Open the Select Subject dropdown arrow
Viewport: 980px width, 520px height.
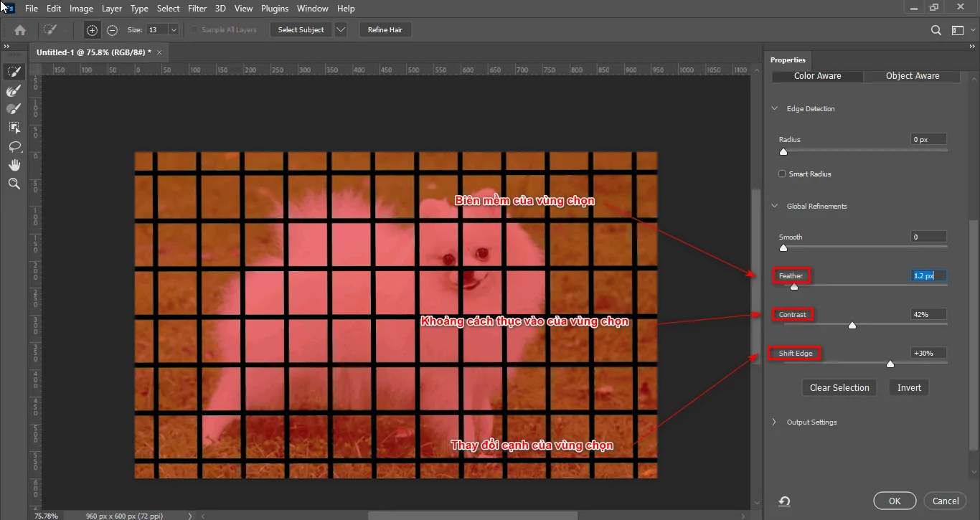340,29
